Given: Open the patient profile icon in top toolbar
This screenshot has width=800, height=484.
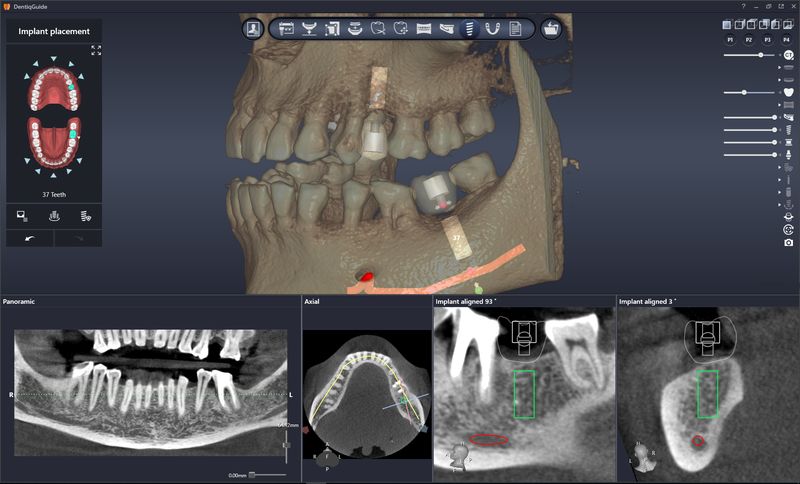Looking at the screenshot, I should [x=253, y=29].
